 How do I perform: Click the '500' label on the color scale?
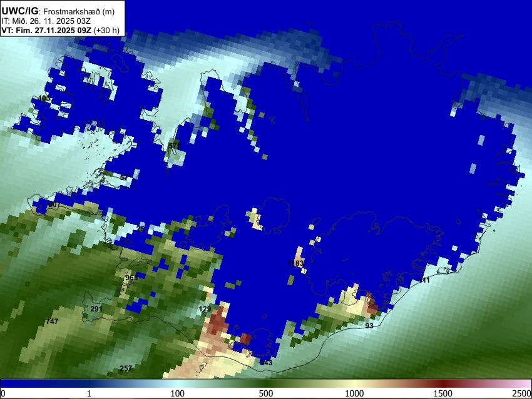tap(266, 393)
